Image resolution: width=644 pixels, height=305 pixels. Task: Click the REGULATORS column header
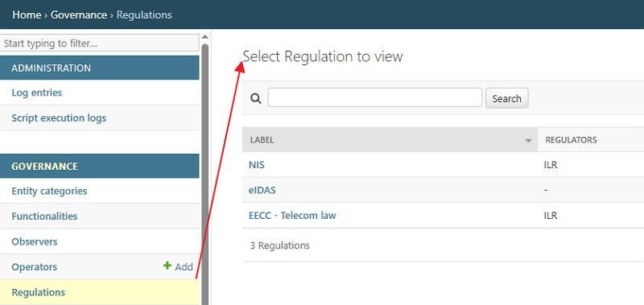point(571,140)
